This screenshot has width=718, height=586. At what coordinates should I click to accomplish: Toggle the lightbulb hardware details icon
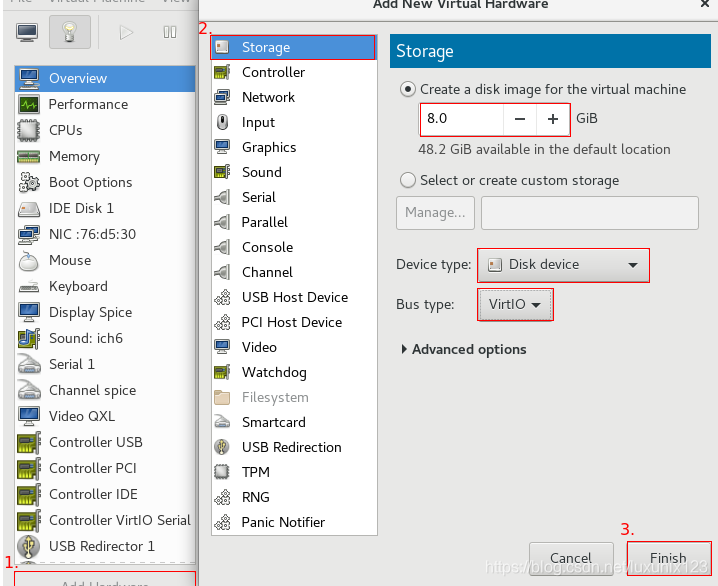tap(70, 32)
